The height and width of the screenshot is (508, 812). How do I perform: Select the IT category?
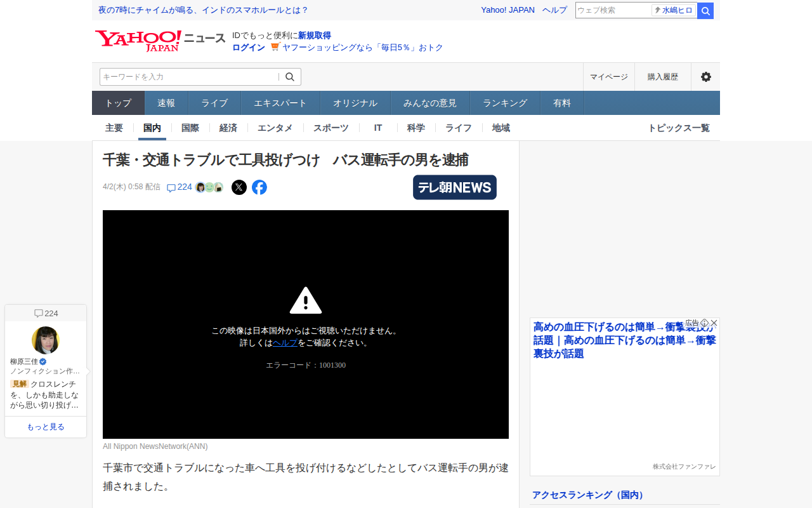click(x=378, y=128)
